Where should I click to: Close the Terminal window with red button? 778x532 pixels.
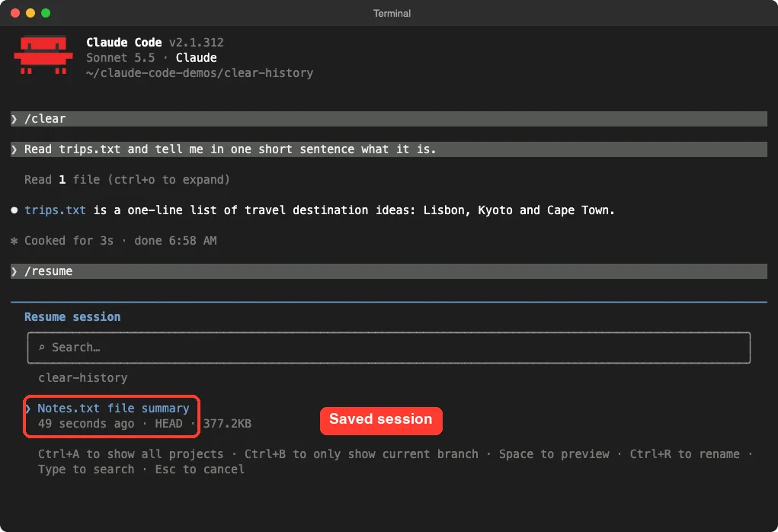[x=15, y=13]
